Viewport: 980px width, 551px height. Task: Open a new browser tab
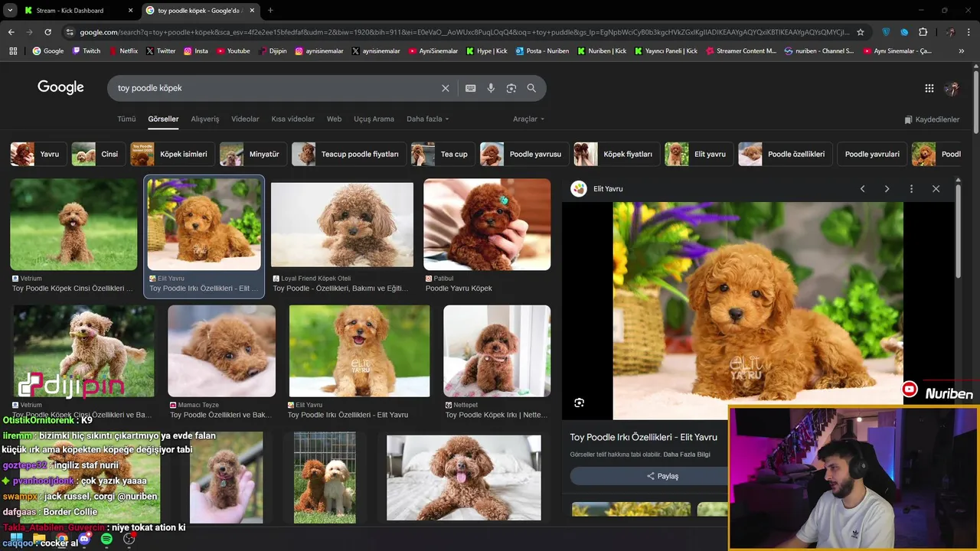270,11
